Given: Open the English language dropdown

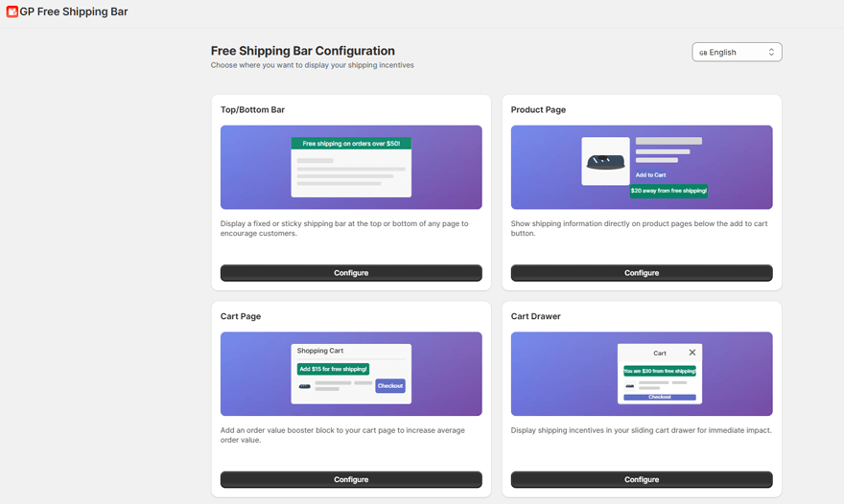Looking at the screenshot, I should click(x=737, y=52).
